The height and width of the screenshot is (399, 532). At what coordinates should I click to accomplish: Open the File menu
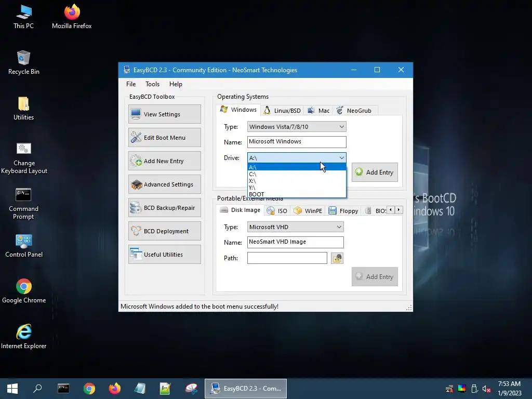coord(131,84)
